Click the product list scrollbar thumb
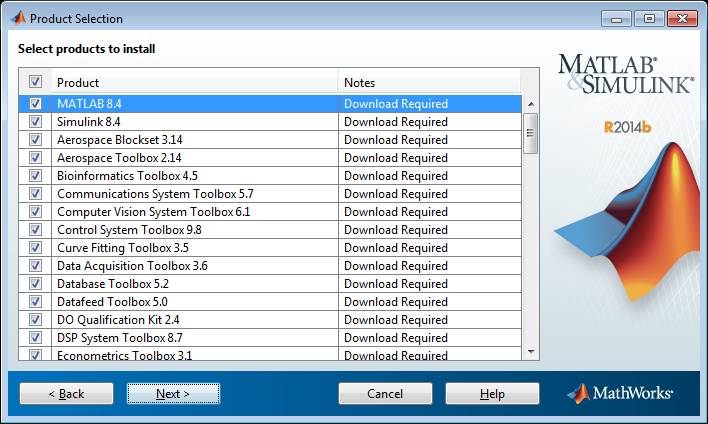Viewport: 708px width, 424px height. (531, 132)
